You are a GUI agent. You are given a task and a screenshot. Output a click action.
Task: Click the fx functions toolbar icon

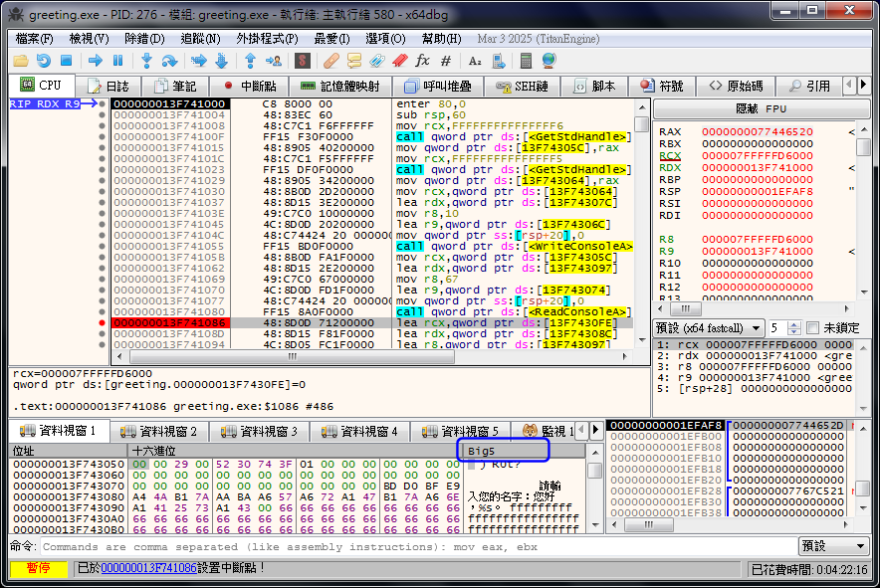tap(424, 61)
